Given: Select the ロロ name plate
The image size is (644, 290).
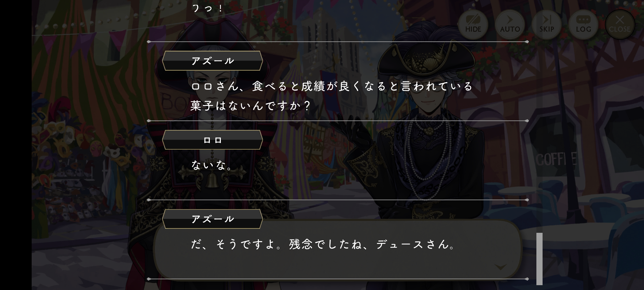Looking at the screenshot, I should (212, 140).
